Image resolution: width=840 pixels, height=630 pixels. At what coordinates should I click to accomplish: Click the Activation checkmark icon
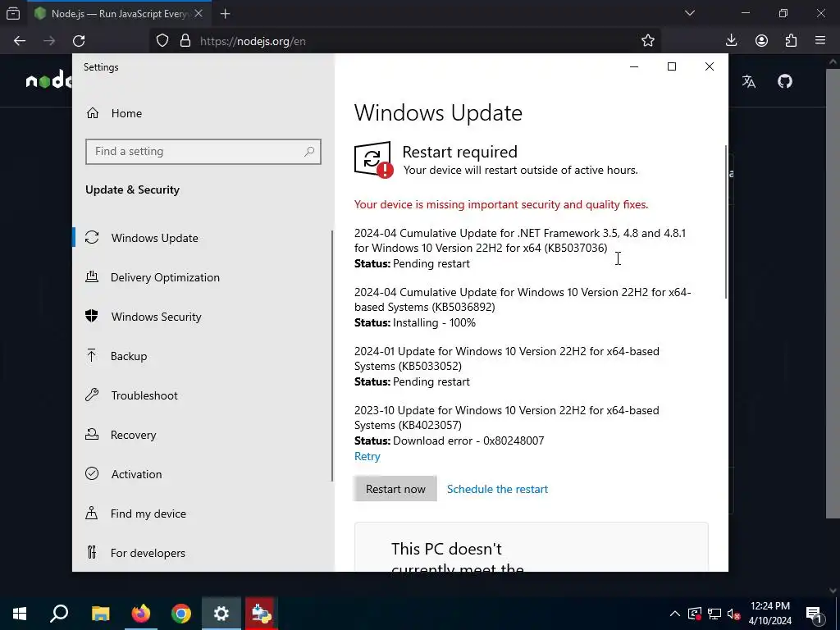point(92,473)
